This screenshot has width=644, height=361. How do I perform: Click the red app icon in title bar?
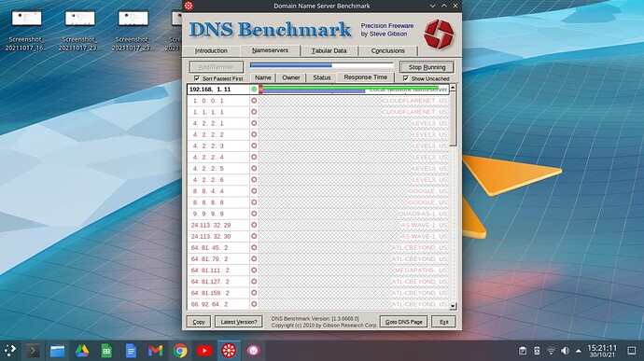pyautogui.click(x=189, y=6)
